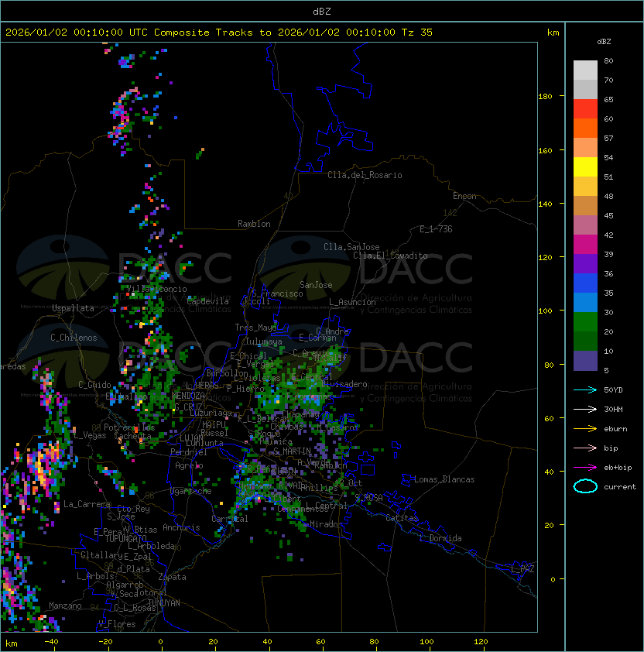Click the 'Tz 35' value in header

(417, 33)
